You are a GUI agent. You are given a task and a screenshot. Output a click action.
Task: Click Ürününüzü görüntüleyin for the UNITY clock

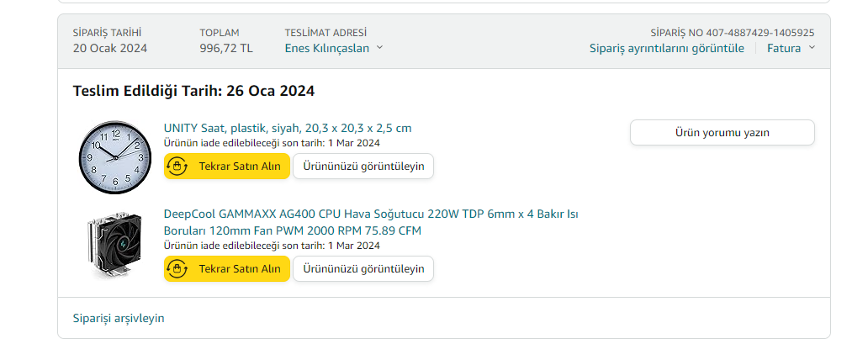point(363,167)
